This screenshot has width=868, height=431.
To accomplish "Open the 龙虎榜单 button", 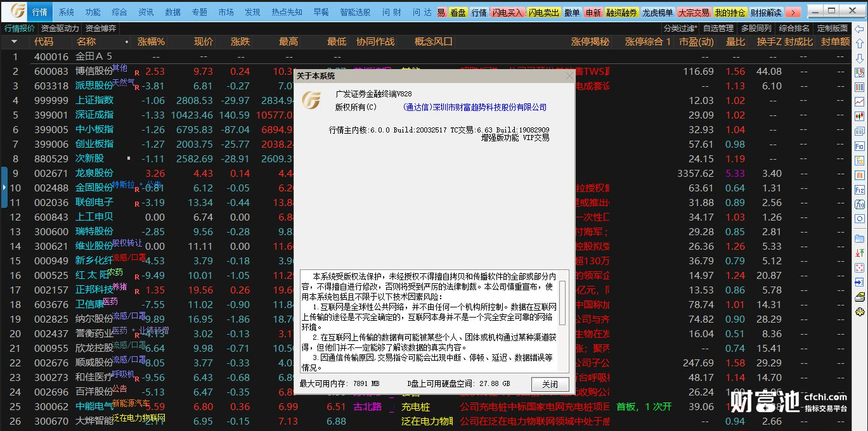I will 657,13.
